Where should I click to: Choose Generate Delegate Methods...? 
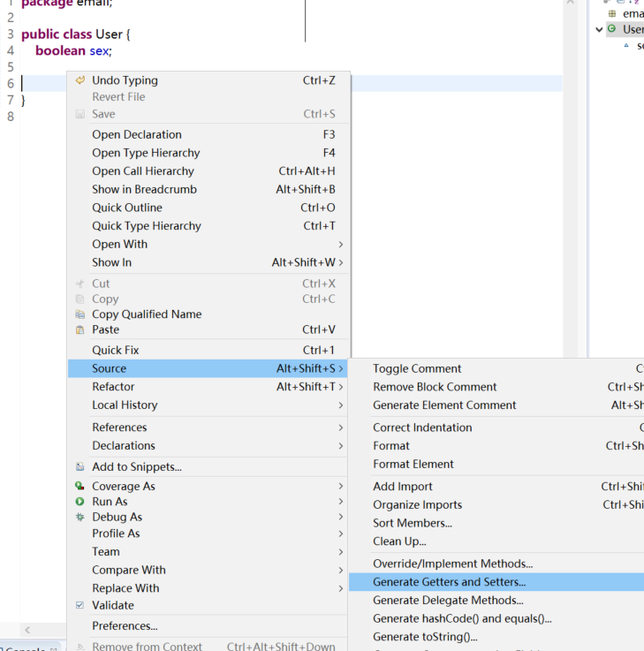click(496, 601)
